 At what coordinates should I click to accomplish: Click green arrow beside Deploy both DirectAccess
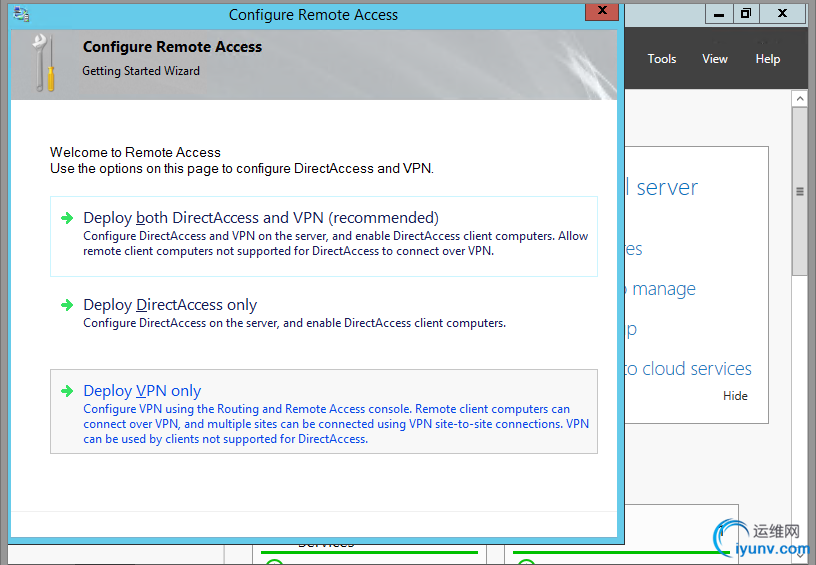click(67, 218)
